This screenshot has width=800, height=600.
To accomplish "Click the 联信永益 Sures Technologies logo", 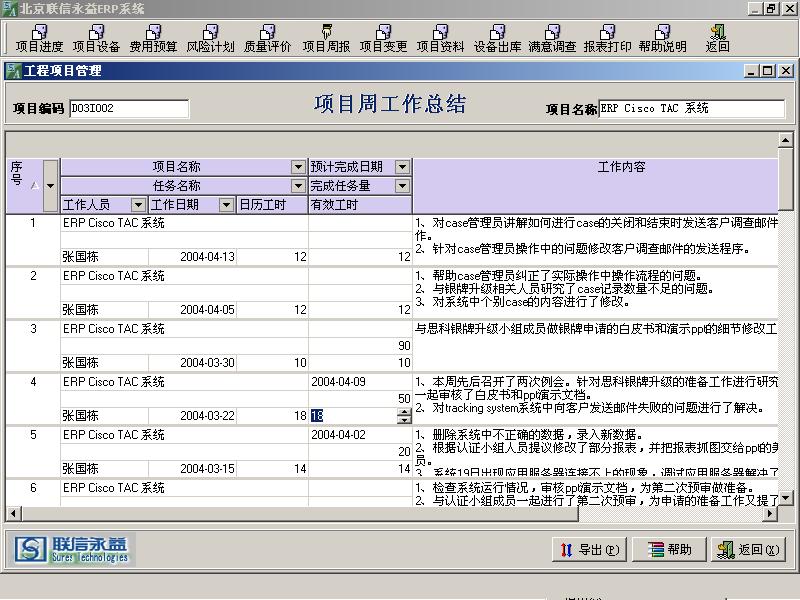I will coord(71,549).
